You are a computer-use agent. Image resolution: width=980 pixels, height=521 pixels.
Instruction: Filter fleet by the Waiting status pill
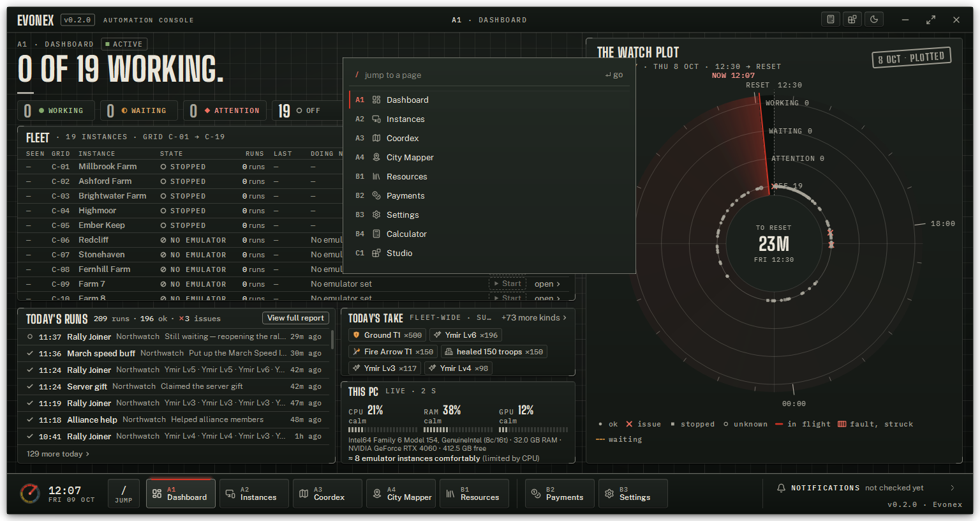point(138,110)
